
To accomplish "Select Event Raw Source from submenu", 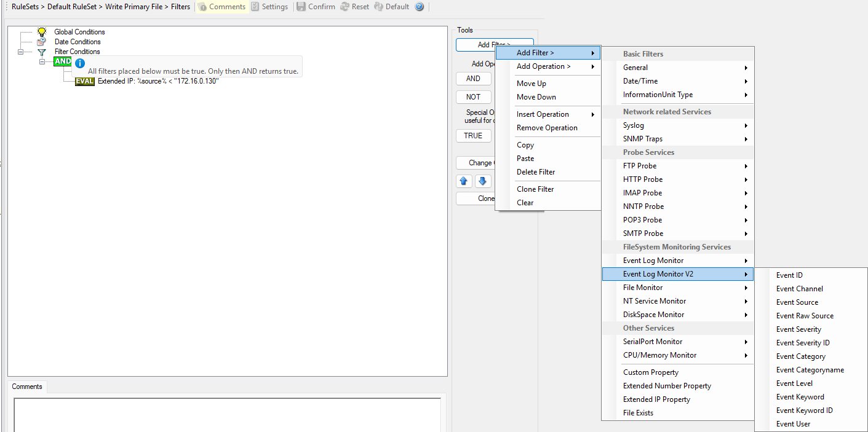I will 811,316.
